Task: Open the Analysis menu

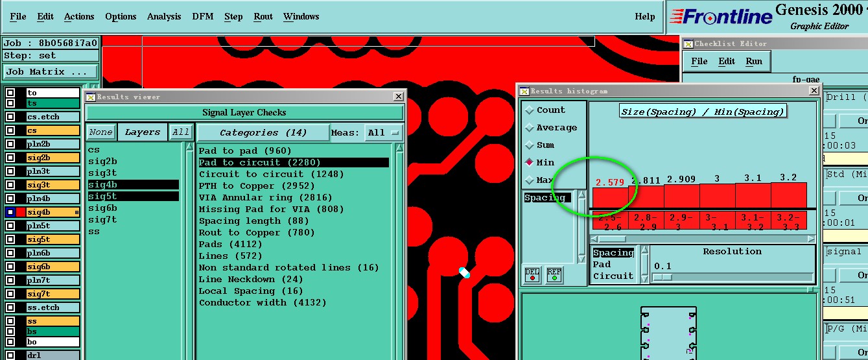Action: click(164, 16)
